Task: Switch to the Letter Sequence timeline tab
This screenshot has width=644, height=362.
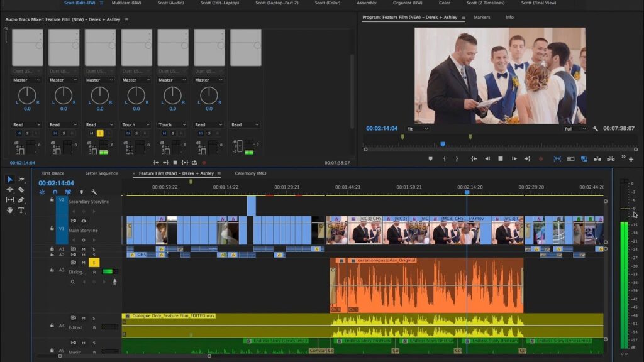Action: [x=101, y=173]
